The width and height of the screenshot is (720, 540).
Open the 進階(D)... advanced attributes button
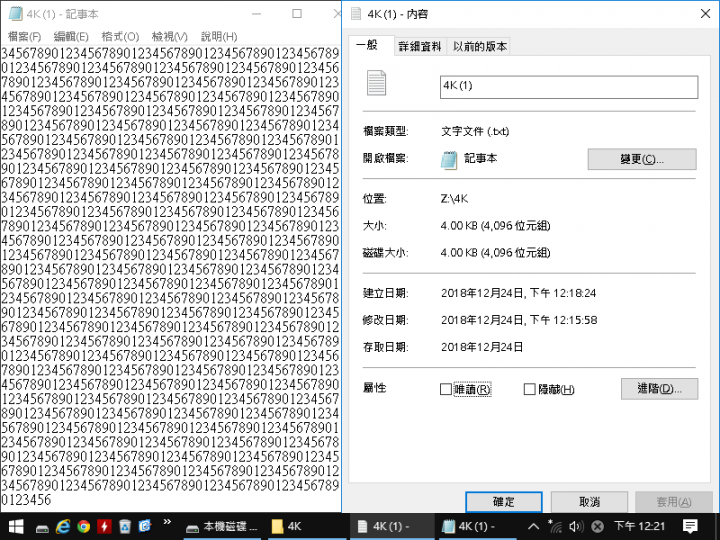pos(659,388)
